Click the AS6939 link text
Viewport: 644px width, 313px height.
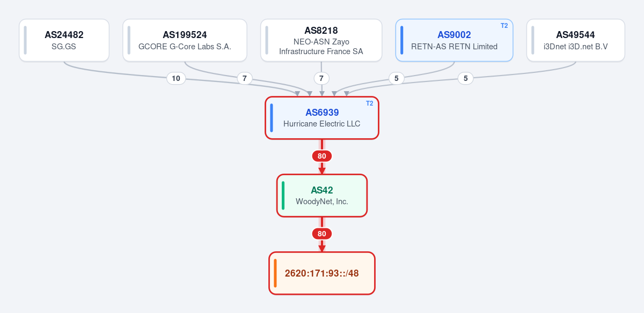322,113
